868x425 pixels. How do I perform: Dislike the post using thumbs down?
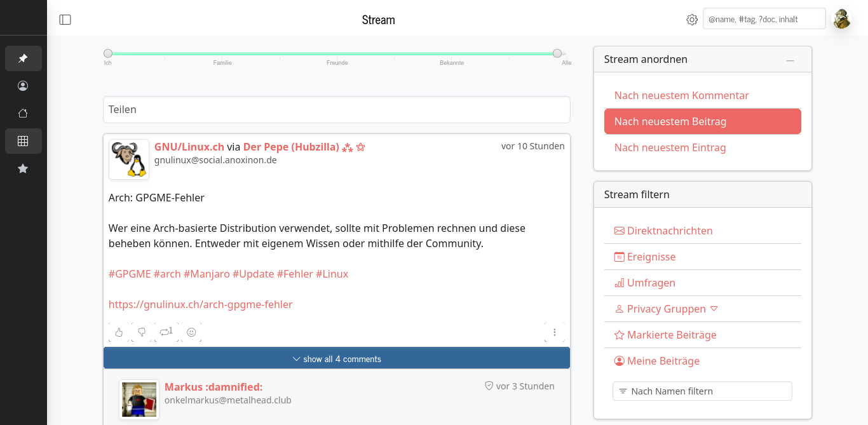(142, 332)
